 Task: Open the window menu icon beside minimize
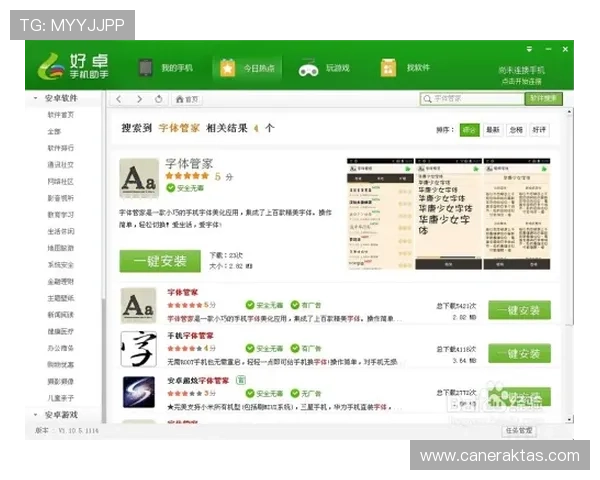pos(529,49)
